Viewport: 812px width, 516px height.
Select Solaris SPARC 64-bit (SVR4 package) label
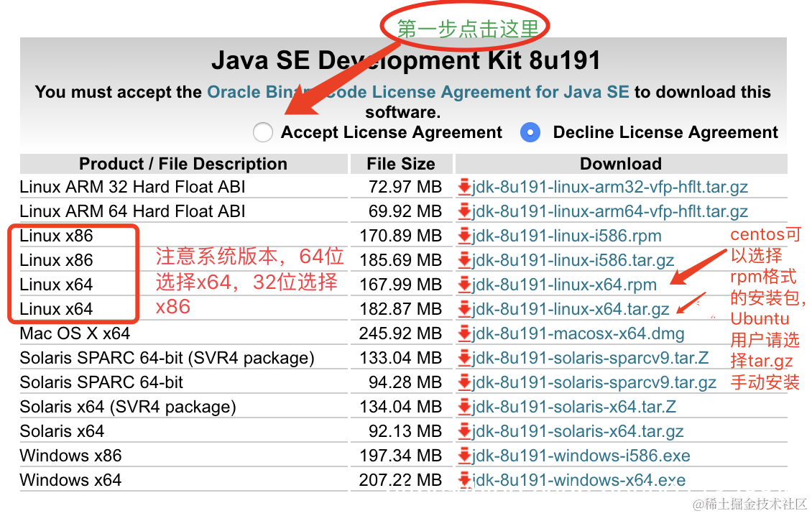[167, 357]
